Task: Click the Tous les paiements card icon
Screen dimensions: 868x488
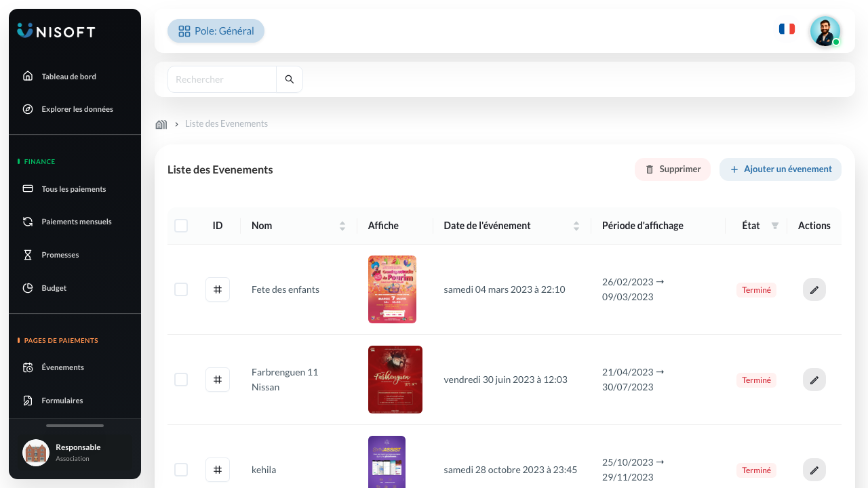Action: (x=28, y=188)
